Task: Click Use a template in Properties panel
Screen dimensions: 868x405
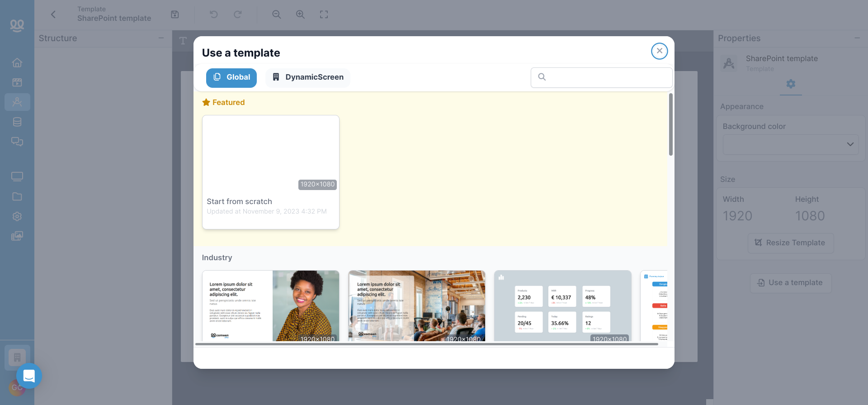Action: tap(791, 283)
